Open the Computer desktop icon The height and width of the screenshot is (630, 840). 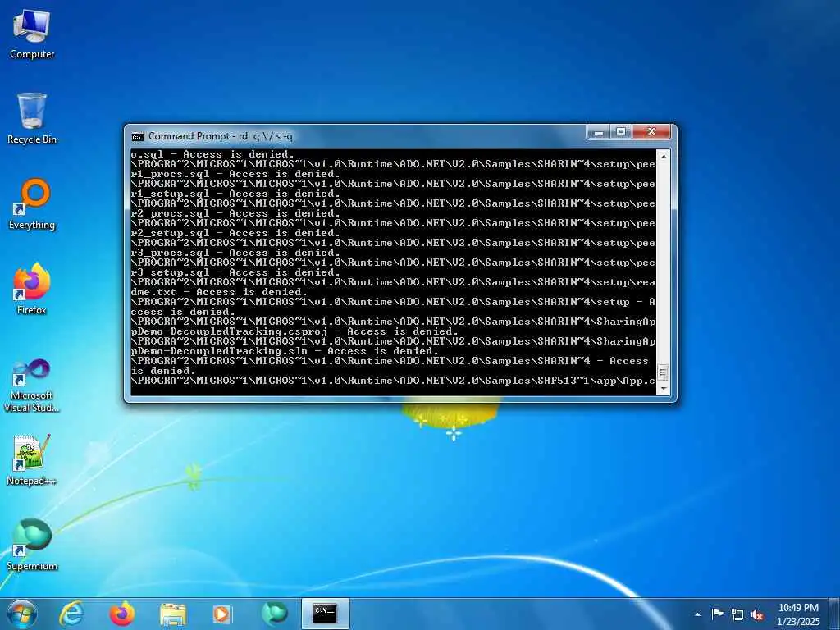[x=32, y=34]
